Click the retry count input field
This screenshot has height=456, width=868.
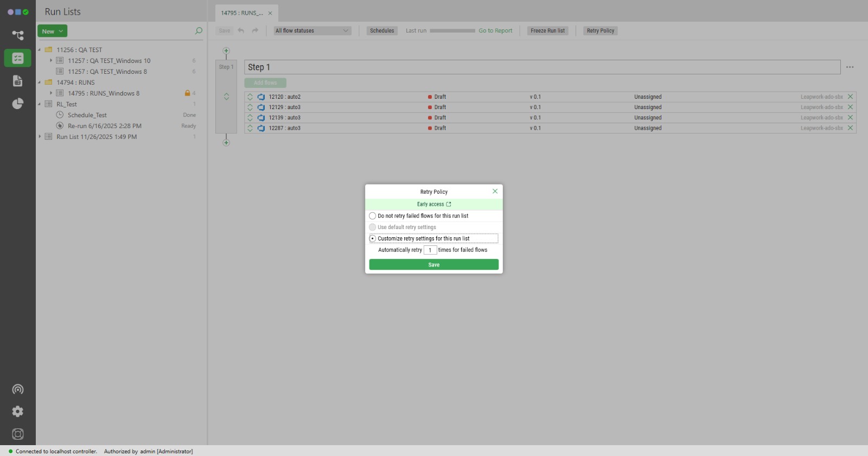pos(430,250)
